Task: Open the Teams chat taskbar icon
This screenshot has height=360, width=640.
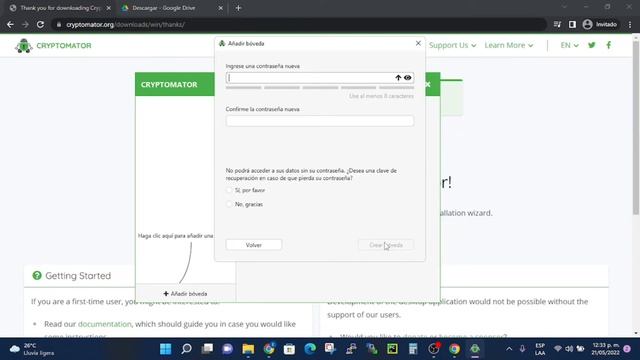Action: pos(227,349)
